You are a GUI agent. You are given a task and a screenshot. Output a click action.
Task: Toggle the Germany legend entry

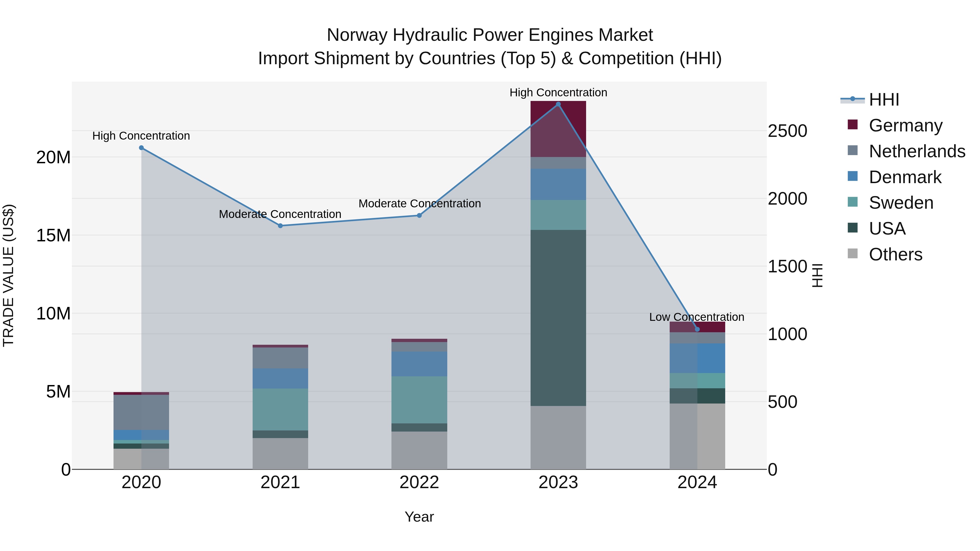coord(895,125)
